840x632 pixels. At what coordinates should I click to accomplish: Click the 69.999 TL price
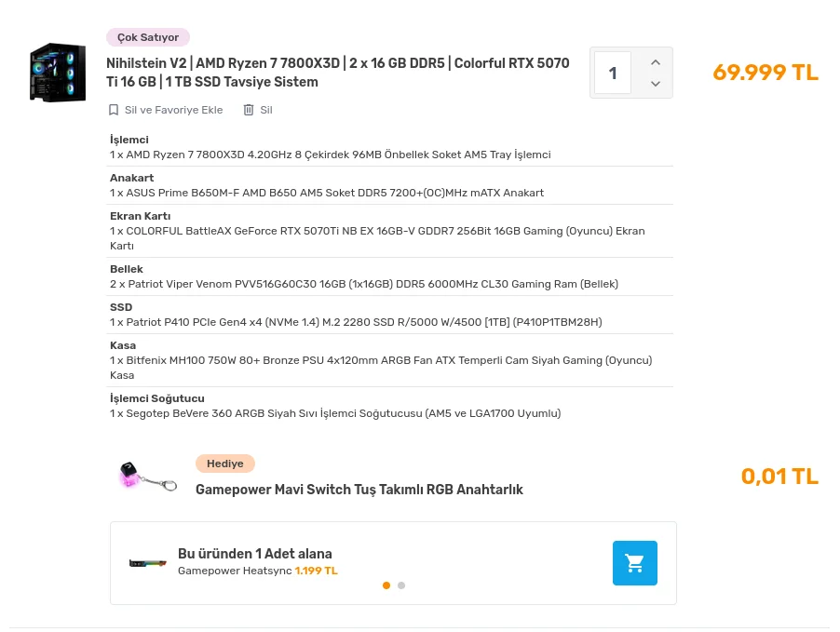tap(765, 73)
